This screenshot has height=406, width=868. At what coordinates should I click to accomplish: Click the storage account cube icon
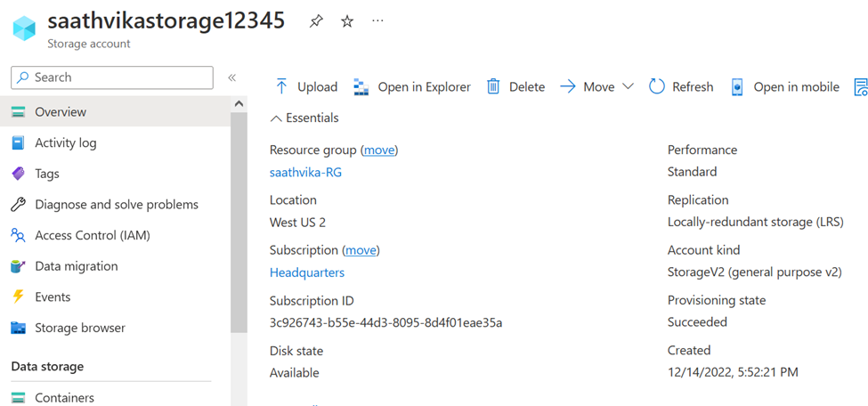pyautogui.click(x=24, y=28)
